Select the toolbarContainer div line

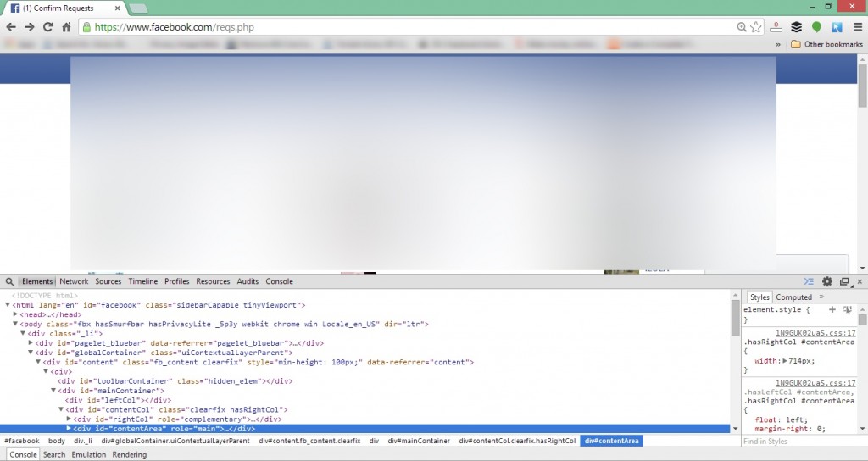[x=175, y=381]
